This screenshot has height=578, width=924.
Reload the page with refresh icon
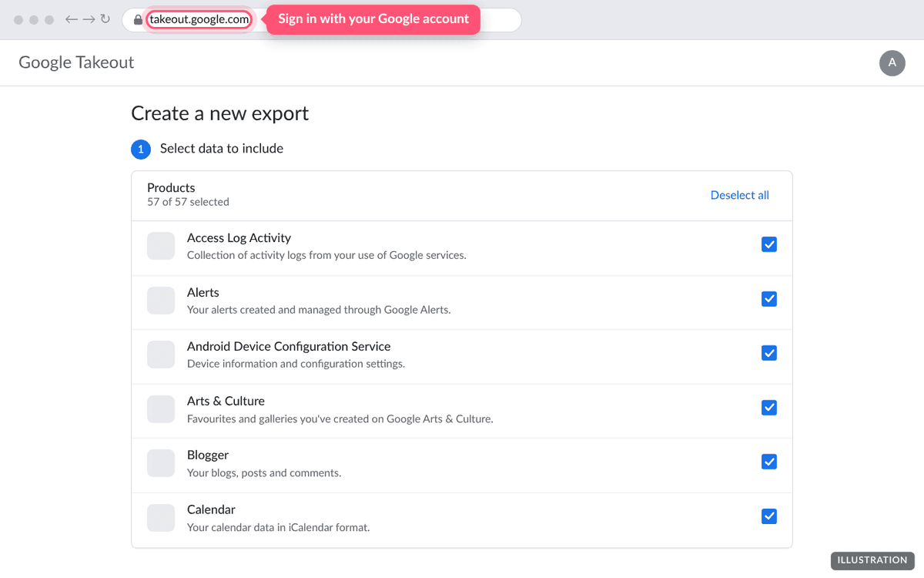click(x=105, y=19)
